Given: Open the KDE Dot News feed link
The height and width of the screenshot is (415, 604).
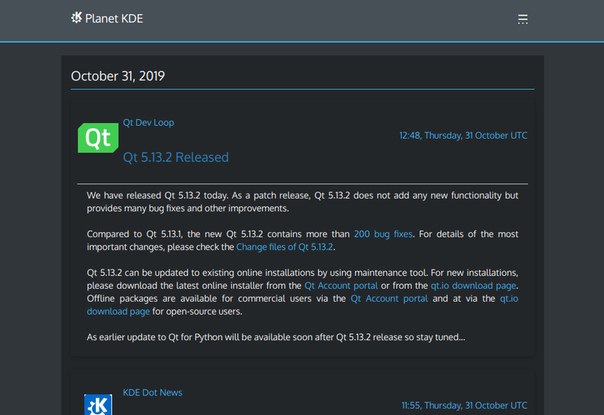Looking at the screenshot, I should click(x=153, y=393).
